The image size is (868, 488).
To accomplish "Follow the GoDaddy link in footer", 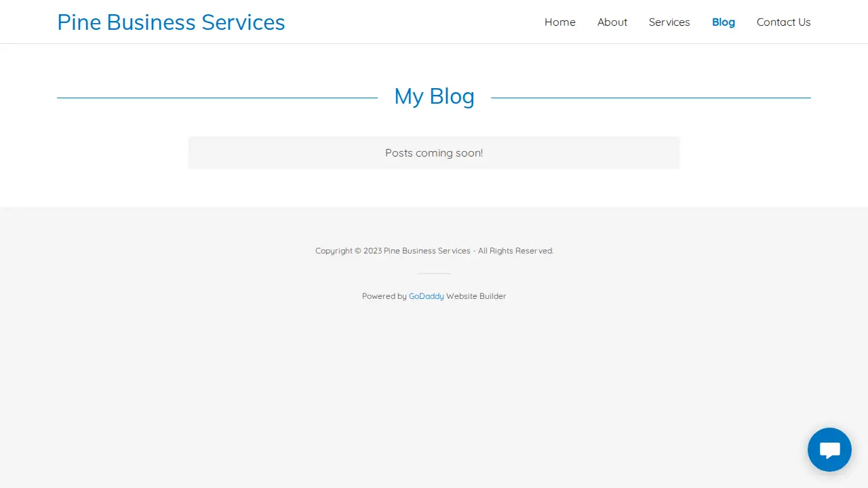I will (x=427, y=296).
